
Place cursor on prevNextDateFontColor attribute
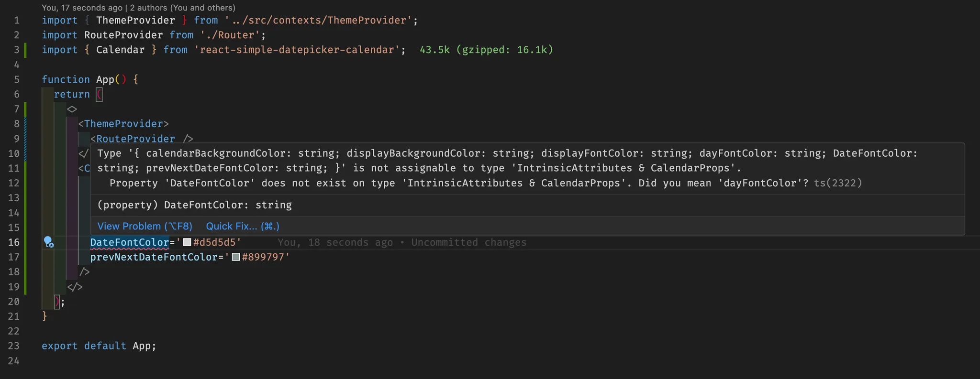pyautogui.click(x=154, y=257)
